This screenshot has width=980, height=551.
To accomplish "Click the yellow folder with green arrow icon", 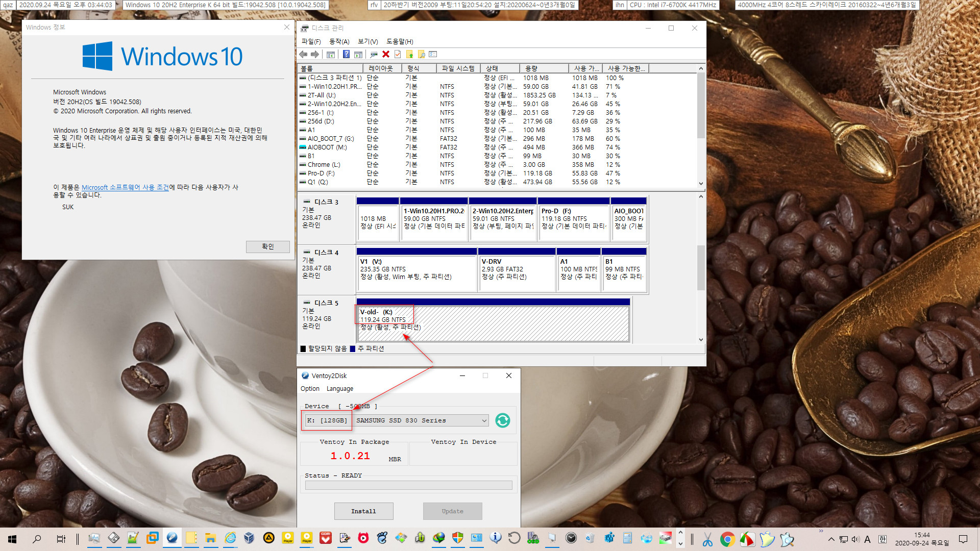I will point(409,54).
